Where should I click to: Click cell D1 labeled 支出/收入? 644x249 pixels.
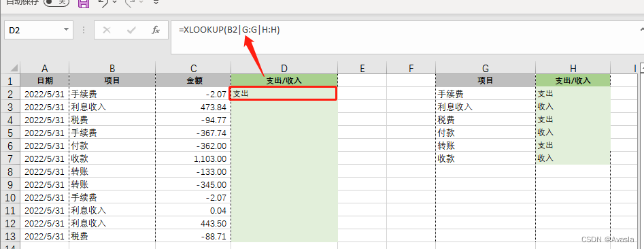(284, 80)
